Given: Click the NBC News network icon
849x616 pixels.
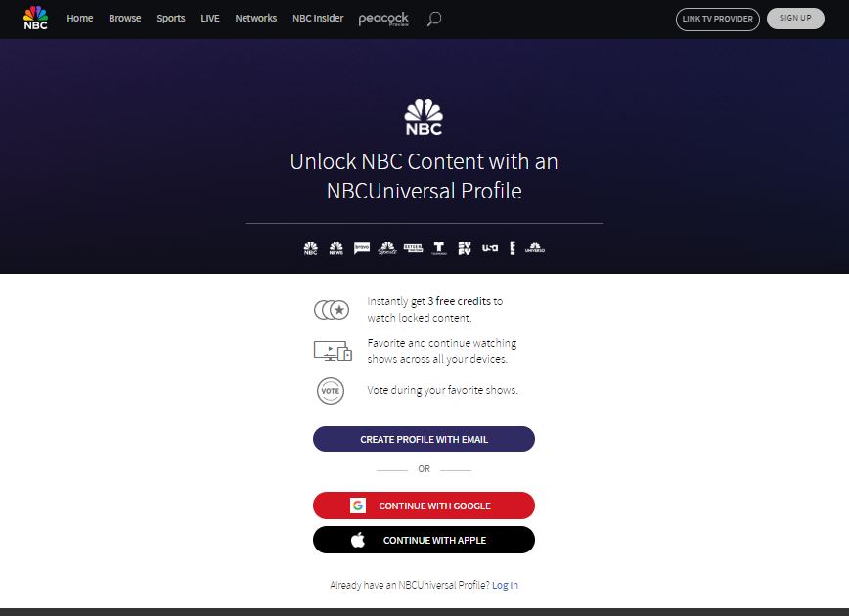Looking at the screenshot, I should (336, 247).
